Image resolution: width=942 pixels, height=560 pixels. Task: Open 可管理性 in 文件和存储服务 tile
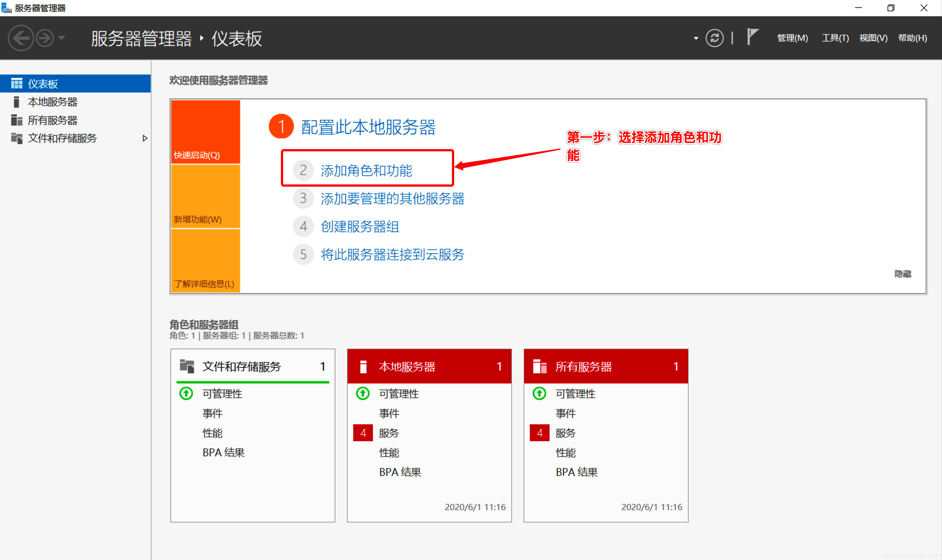coord(222,394)
